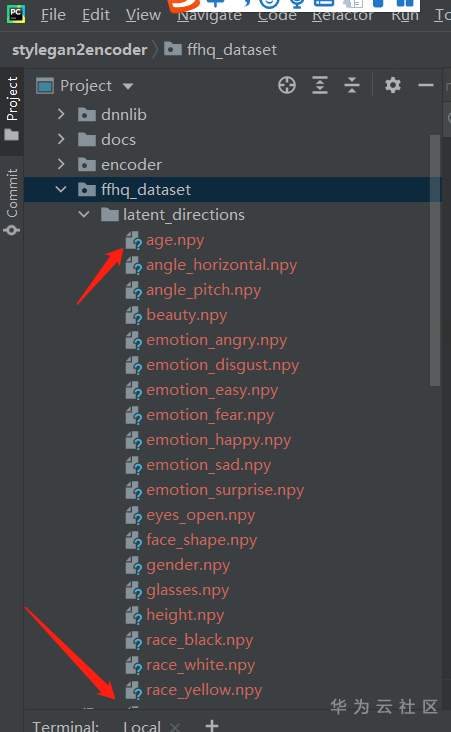Click the Project tree vertical scrollbar

point(435,260)
